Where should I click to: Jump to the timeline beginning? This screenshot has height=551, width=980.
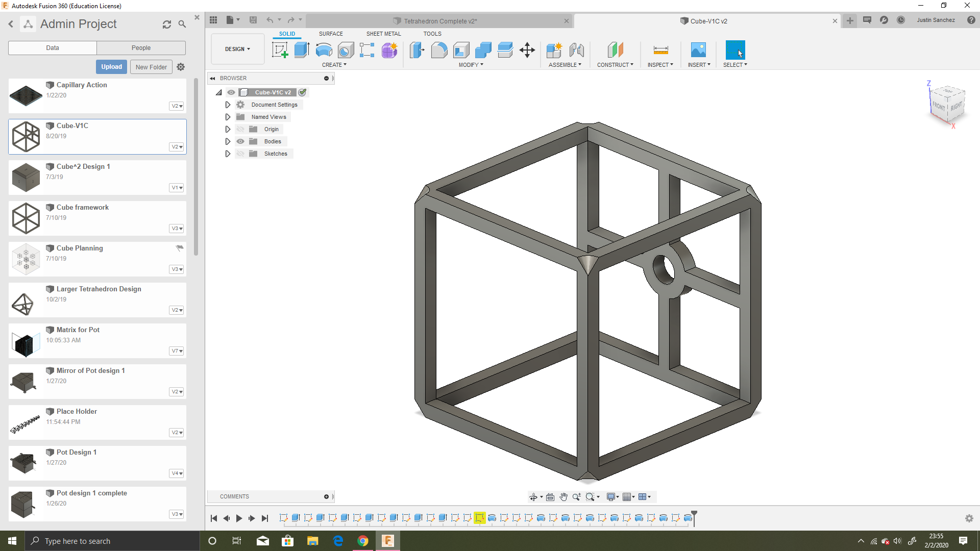pos(213,518)
